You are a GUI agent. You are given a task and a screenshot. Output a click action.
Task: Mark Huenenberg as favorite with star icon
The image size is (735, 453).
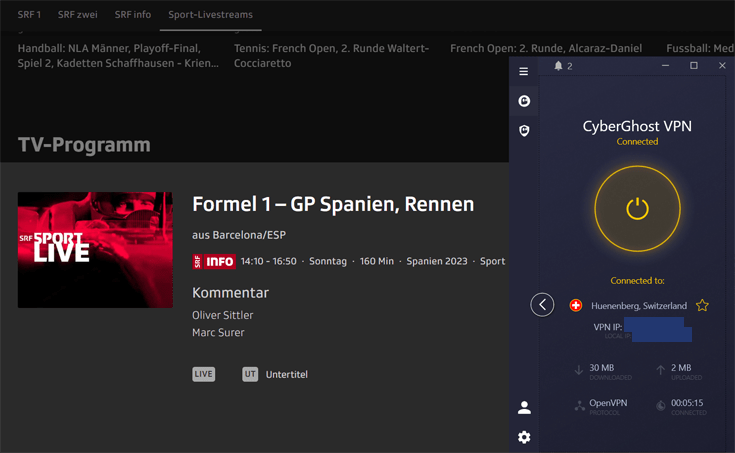(x=702, y=306)
